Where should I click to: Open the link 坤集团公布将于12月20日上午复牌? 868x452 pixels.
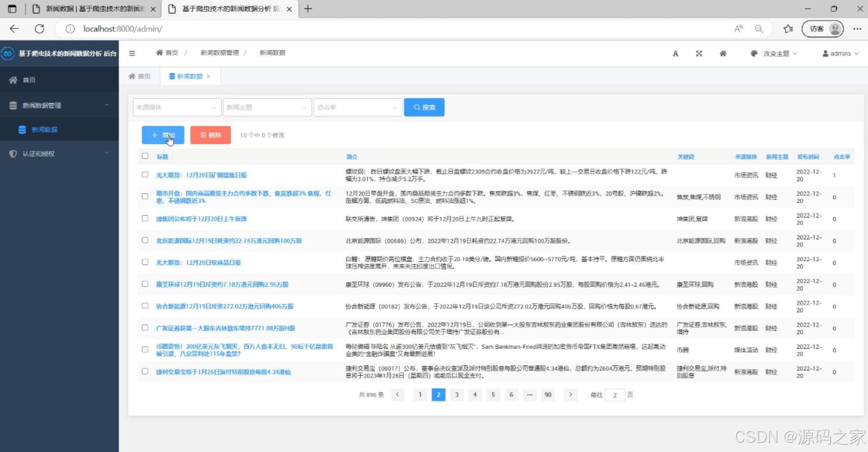tap(201, 219)
